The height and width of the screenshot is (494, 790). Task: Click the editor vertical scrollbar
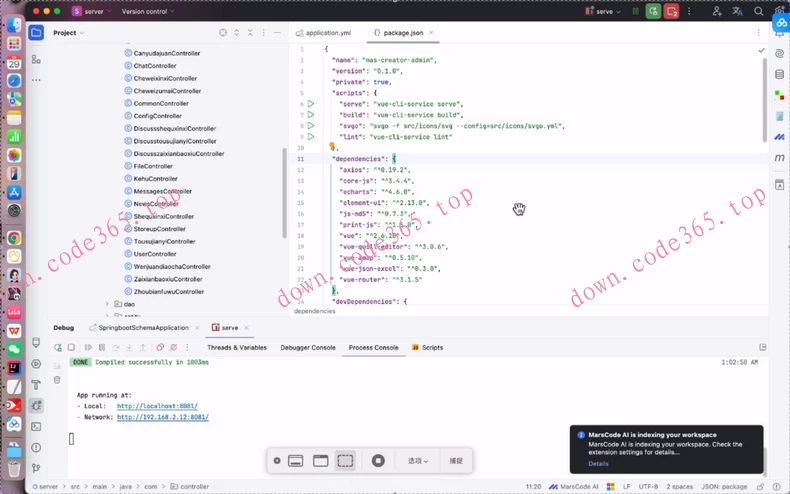[x=764, y=100]
